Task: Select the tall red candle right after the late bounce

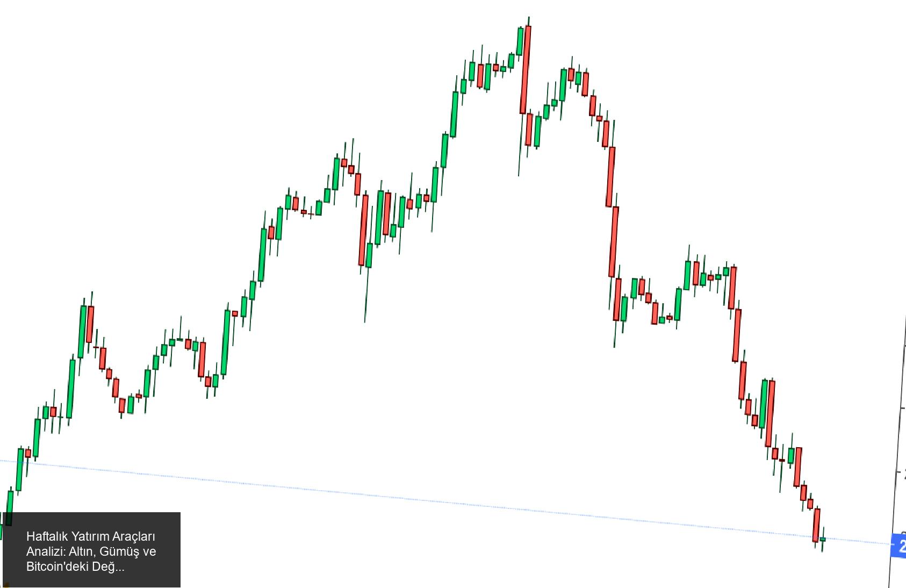Action: [770, 413]
